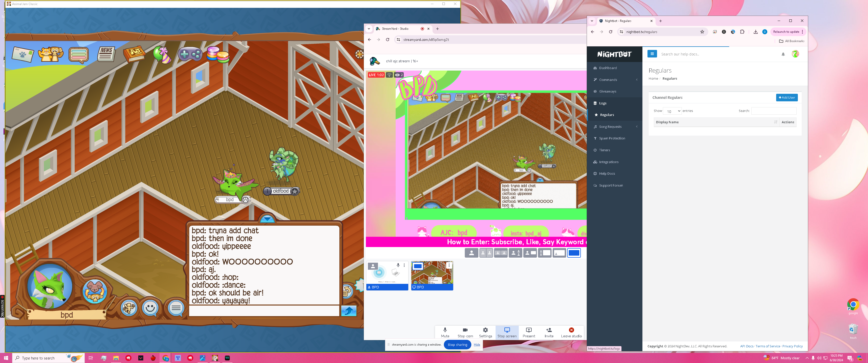Open the animal actions button in Animal Jam
The width and height of the screenshot is (868, 363).
coord(129,308)
